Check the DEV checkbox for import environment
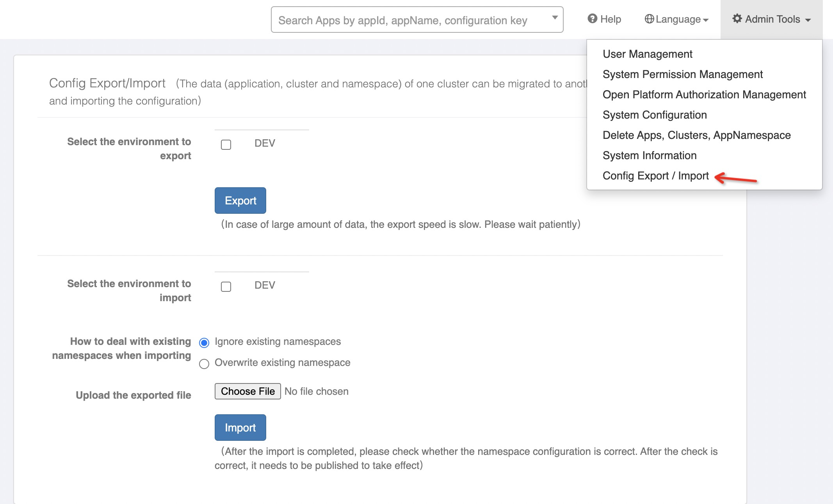The width and height of the screenshot is (833, 504). [x=225, y=286]
